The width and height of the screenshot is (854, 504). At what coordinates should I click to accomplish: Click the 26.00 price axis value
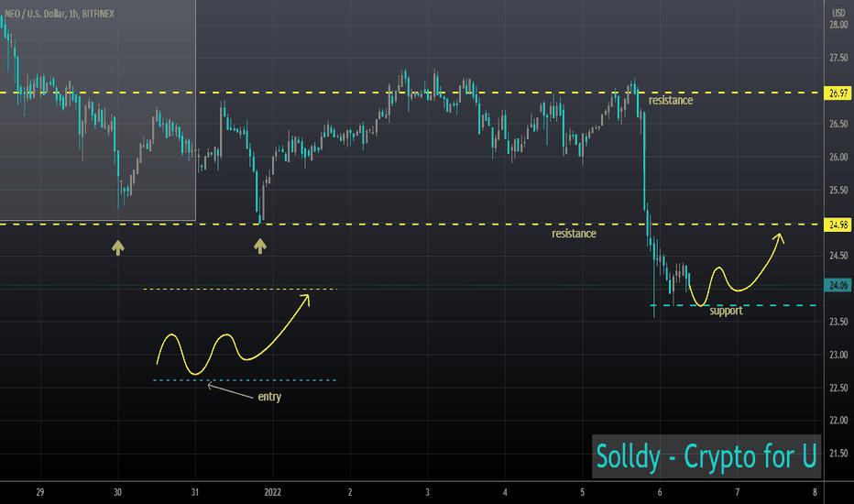pos(838,157)
